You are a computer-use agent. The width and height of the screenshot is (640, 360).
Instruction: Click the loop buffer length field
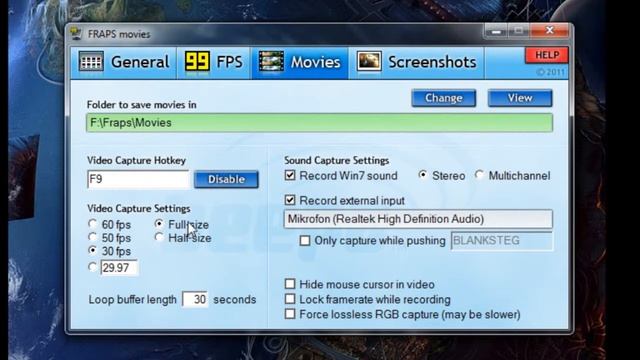[195, 299]
